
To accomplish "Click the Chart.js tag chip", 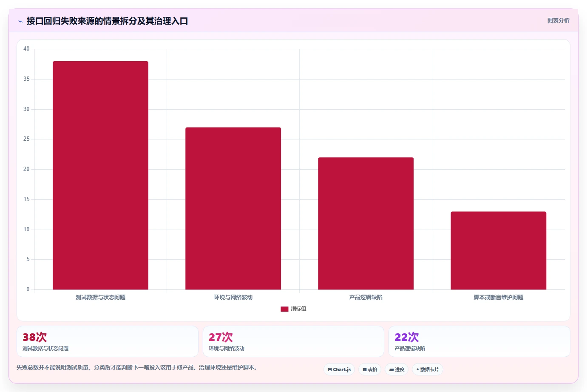I will tap(339, 369).
